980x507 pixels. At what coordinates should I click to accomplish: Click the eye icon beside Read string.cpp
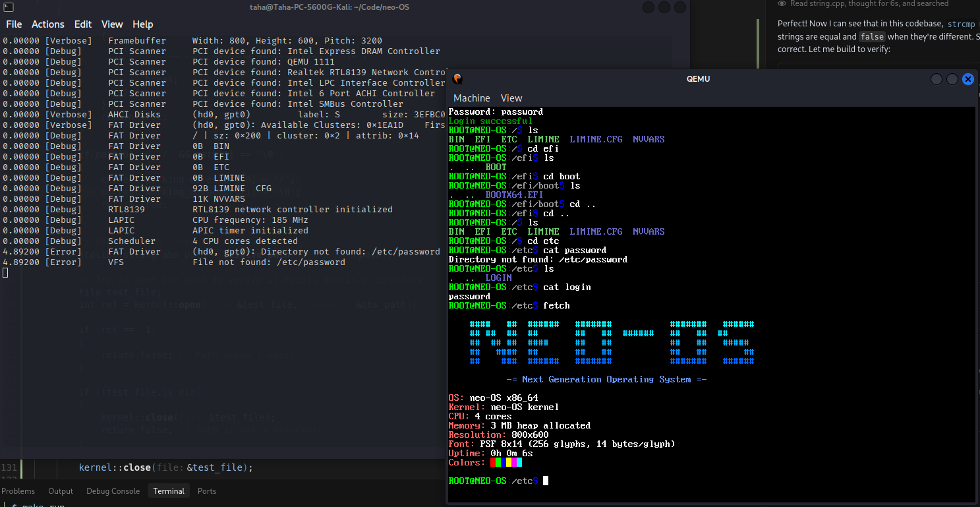click(782, 3)
